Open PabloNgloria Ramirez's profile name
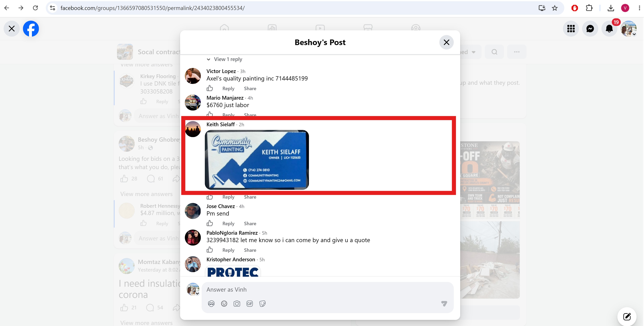The width and height of the screenshot is (644, 326). (232, 233)
